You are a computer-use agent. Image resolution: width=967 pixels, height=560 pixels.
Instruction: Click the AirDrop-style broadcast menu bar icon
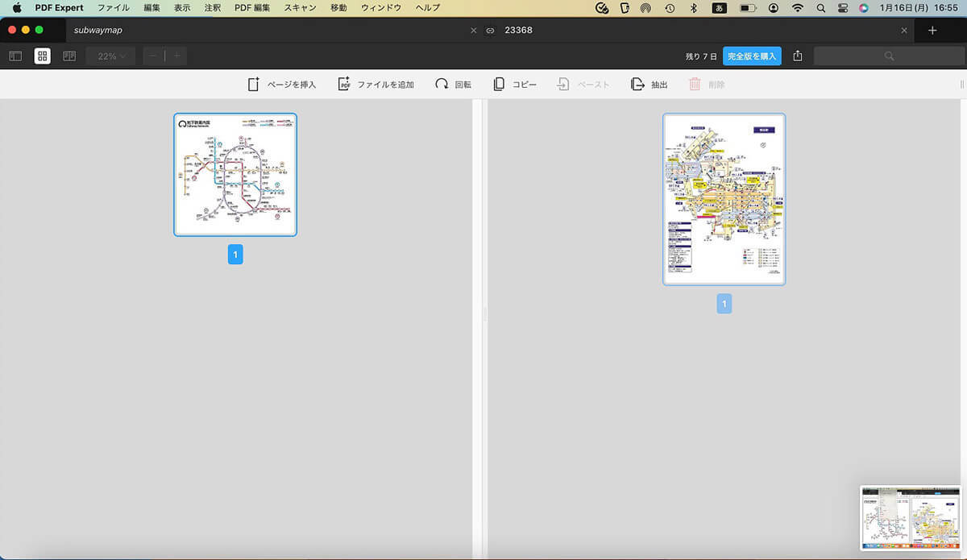pyautogui.click(x=645, y=7)
